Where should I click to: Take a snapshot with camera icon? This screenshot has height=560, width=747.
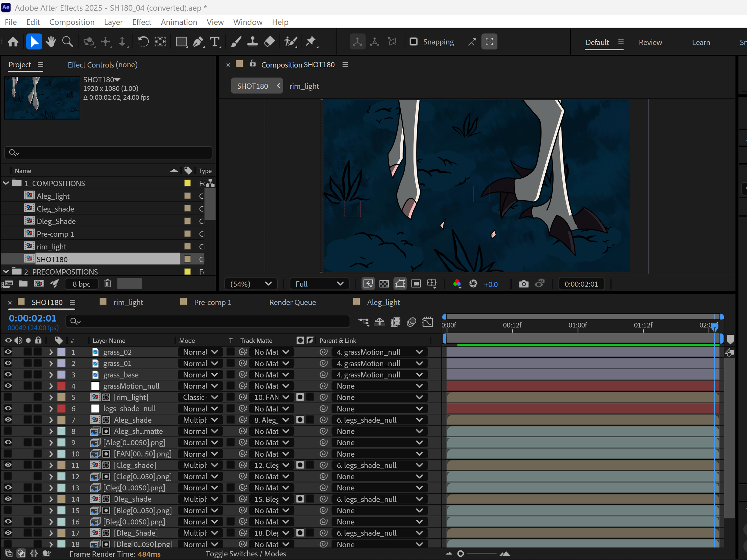click(x=523, y=284)
